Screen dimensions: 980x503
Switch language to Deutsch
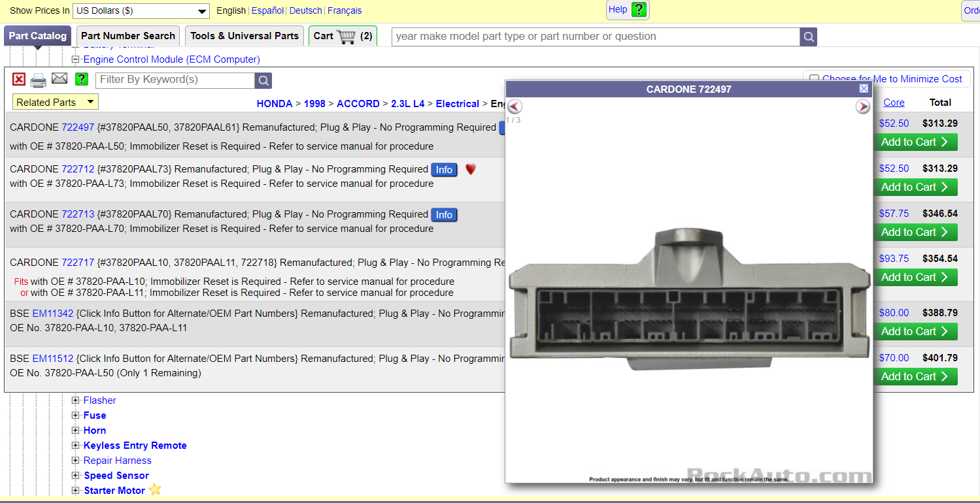click(x=305, y=10)
